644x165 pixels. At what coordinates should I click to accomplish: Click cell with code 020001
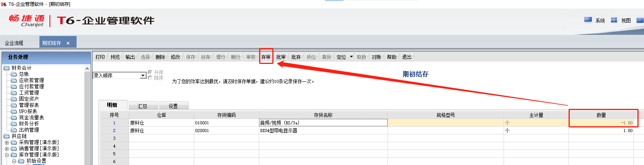227,131
